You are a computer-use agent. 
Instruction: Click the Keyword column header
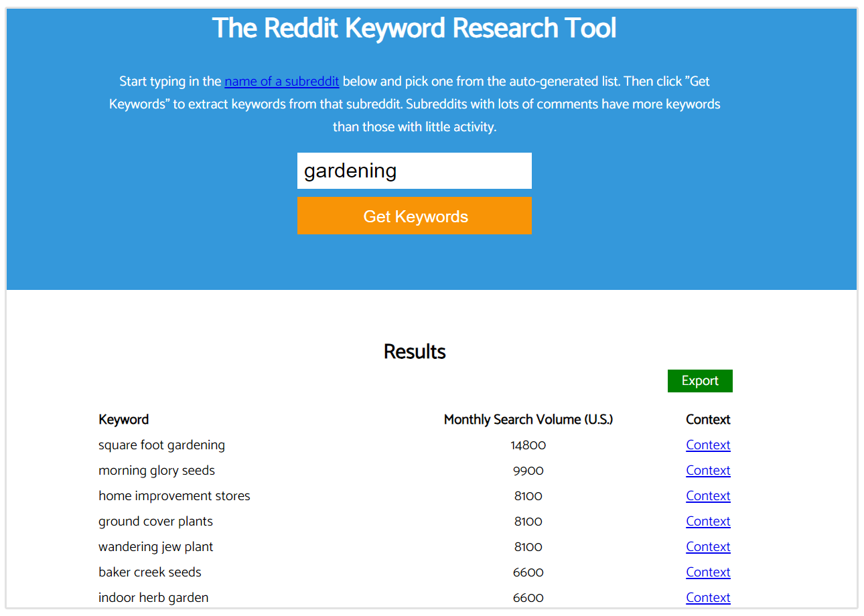tap(124, 420)
